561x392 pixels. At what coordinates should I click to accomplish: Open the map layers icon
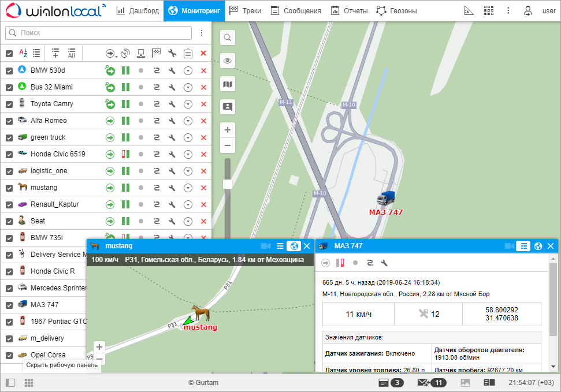(228, 84)
